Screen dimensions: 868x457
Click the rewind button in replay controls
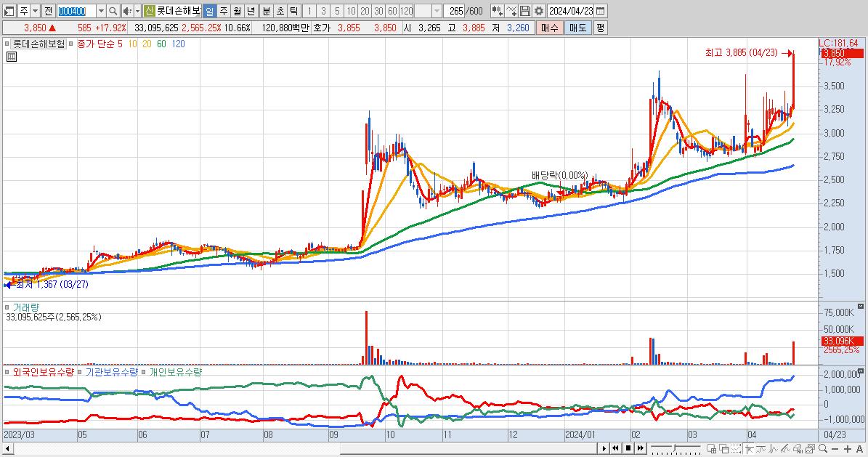click(615, 448)
